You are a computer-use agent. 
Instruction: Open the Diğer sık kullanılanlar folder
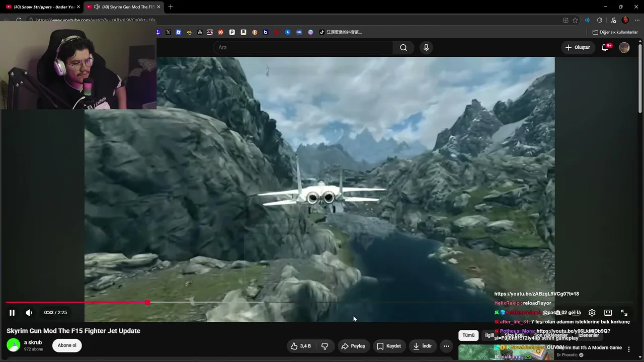click(615, 32)
